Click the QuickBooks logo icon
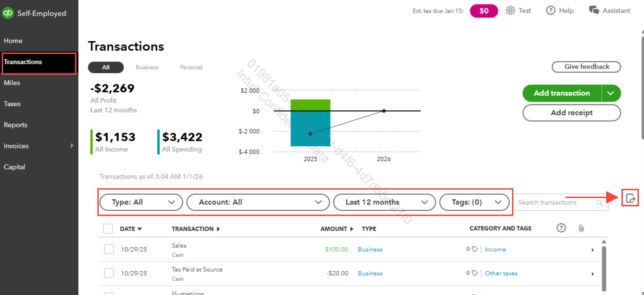644x295 pixels. [8, 13]
